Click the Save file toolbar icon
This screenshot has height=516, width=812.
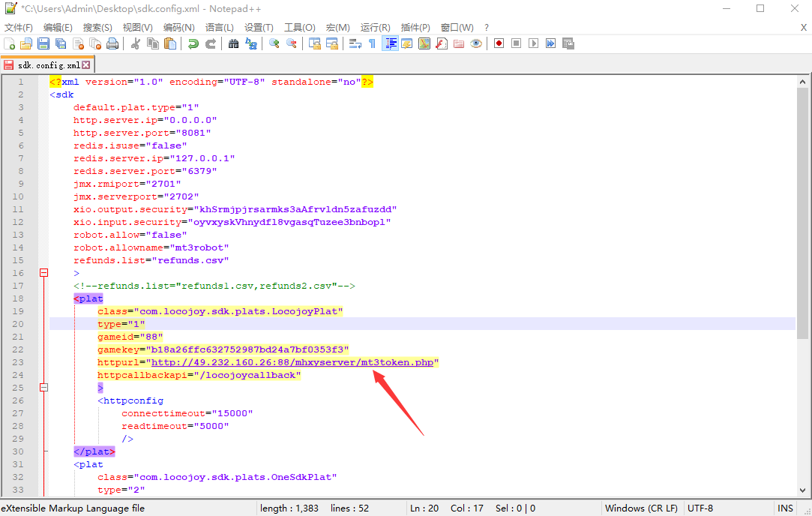43,43
